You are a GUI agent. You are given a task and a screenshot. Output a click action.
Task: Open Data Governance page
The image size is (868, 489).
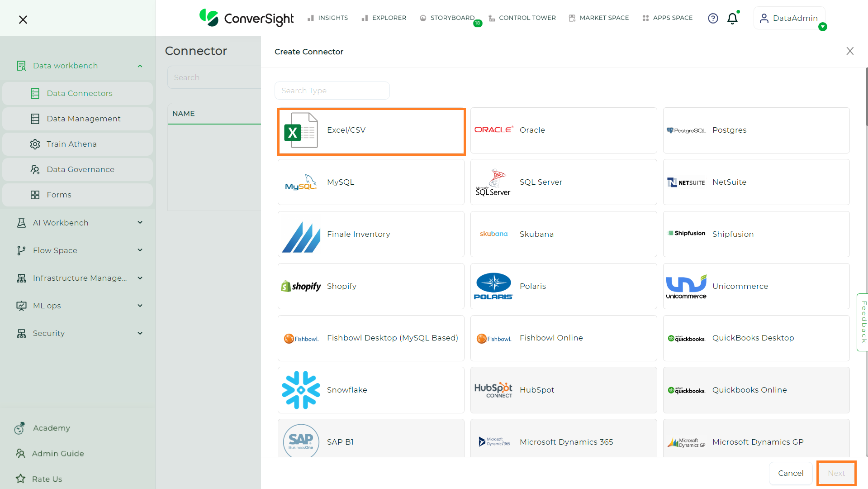pos(78,169)
